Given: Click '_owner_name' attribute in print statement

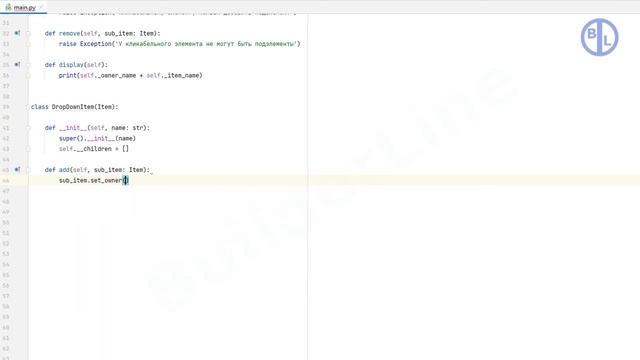Looking at the screenshot, I should coord(118,76).
